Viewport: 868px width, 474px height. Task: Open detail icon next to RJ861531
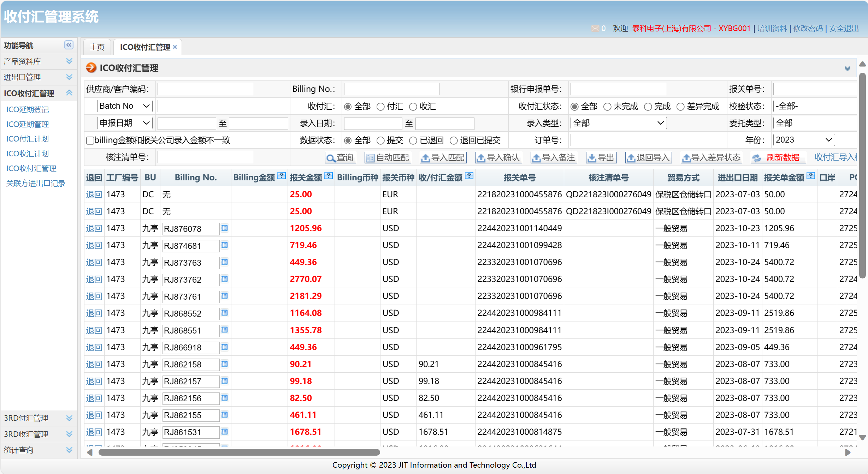[224, 432]
